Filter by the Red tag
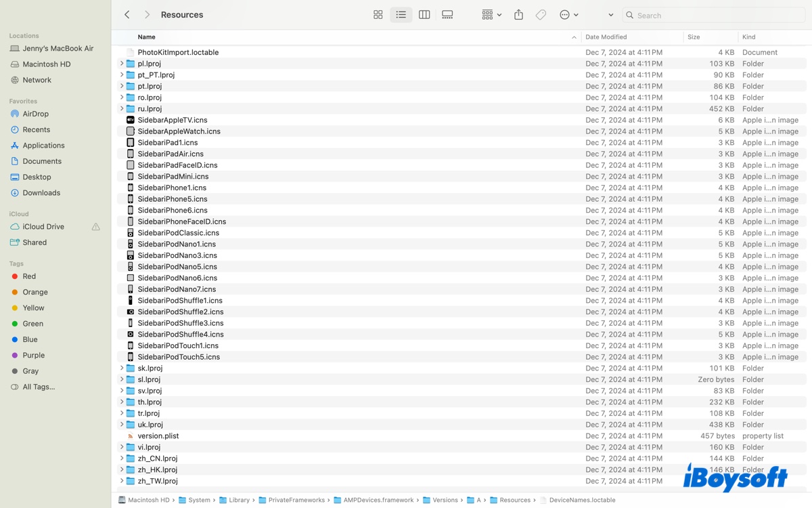This screenshot has width=812, height=508. 29,276
